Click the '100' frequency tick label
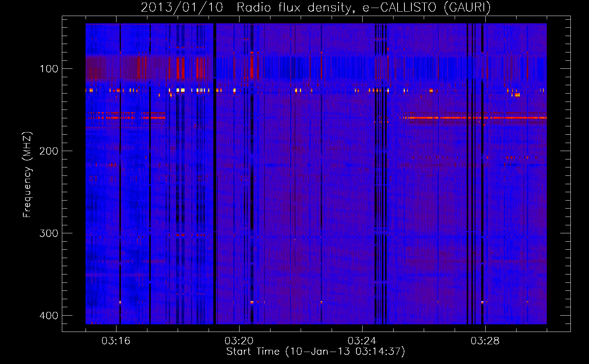 pyautogui.click(x=49, y=69)
